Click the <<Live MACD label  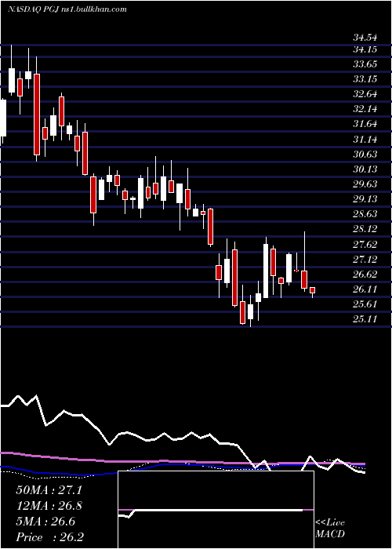point(330,529)
